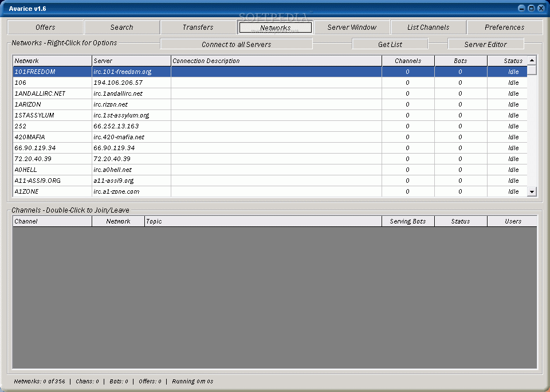The width and height of the screenshot is (550, 392).
Task: Select network 66.90.119.34
Action: pos(270,148)
